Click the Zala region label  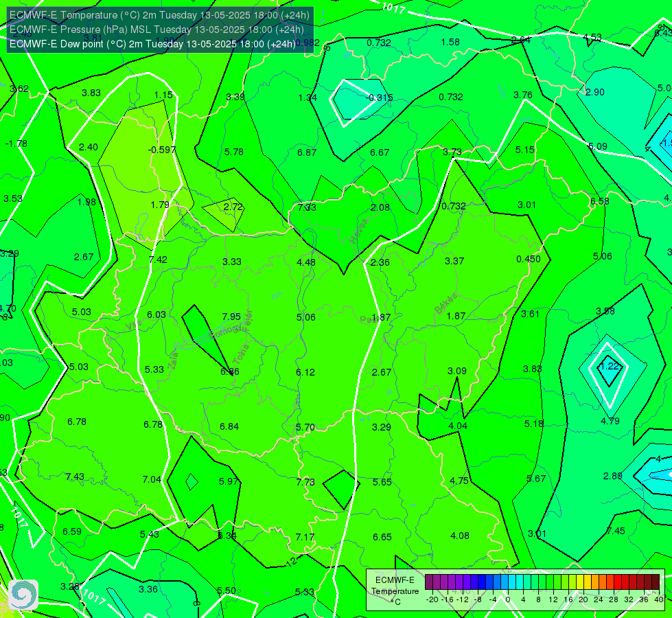[173, 360]
